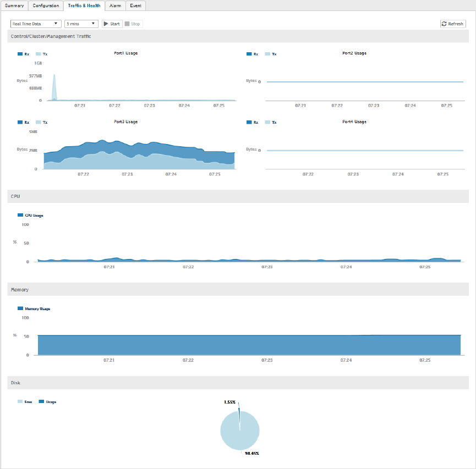The height and width of the screenshot is (469, 476).
Task: Click the disk usage pie chart
Action: [x=240, y=431]
